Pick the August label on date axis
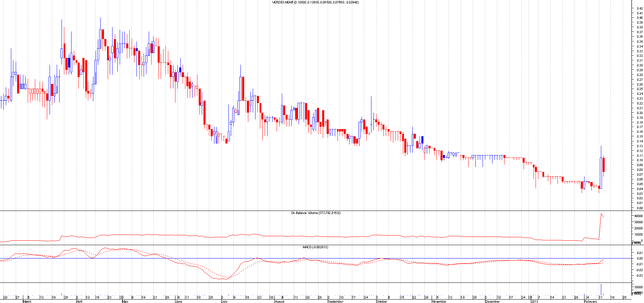Image resolution: width=644 pixels, height=303 pixels. point(279,301)
